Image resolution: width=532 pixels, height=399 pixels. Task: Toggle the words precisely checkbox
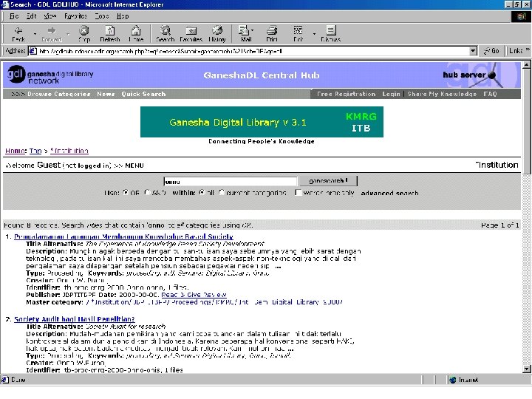[299, 193]
